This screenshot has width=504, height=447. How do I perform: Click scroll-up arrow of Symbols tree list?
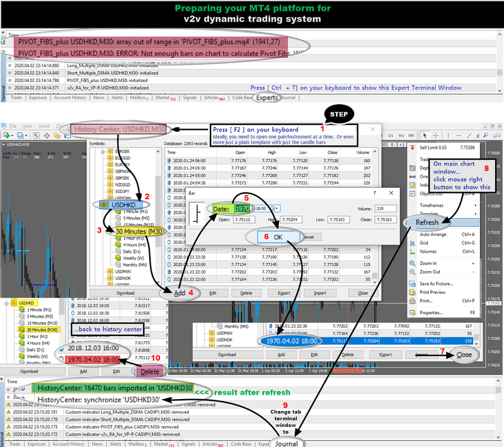click(158, 151)
